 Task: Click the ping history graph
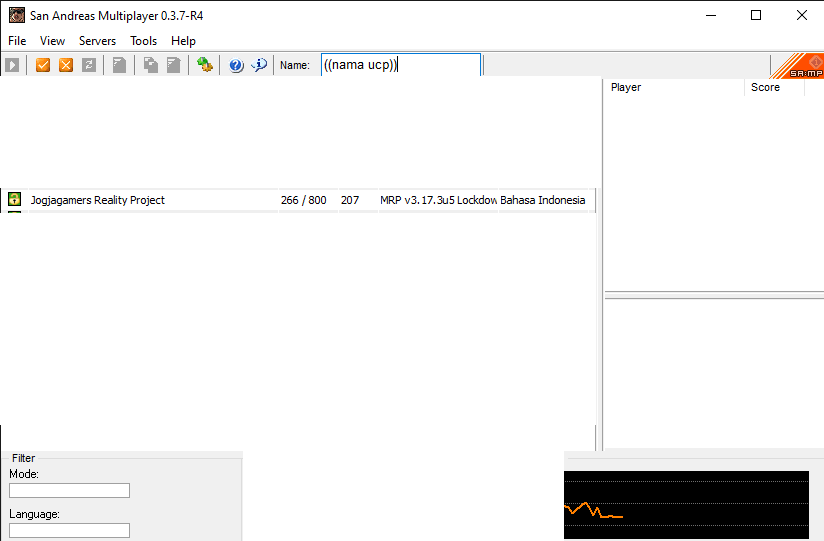[x=686, y=505]
